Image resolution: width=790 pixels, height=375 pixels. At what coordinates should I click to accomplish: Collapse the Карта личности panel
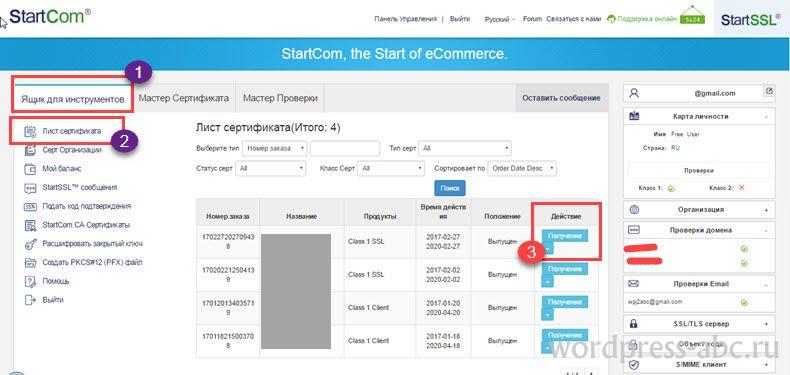pos(766,116)
